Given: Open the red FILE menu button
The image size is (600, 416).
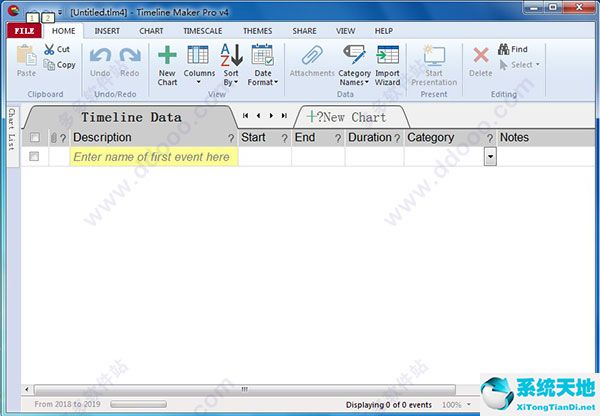Looking at the screenshot, I should click(24, 31).
